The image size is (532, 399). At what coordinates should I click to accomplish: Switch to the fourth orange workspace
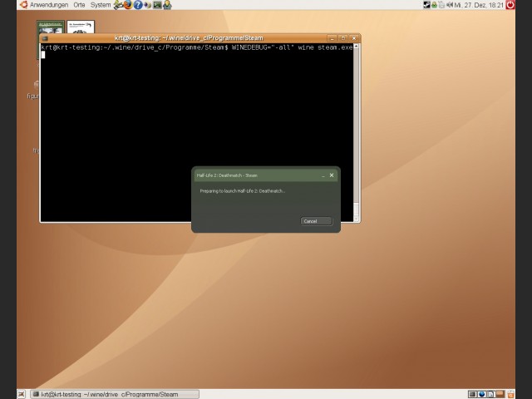500,394
